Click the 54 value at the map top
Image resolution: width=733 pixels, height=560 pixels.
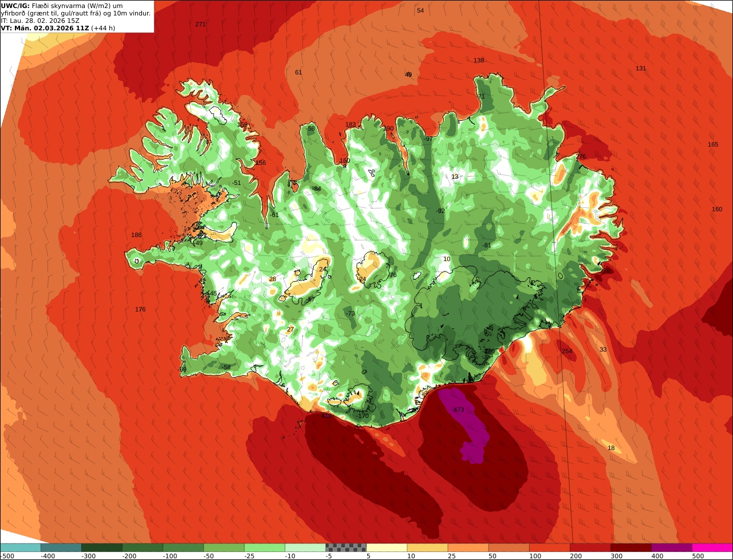(420, 11)
